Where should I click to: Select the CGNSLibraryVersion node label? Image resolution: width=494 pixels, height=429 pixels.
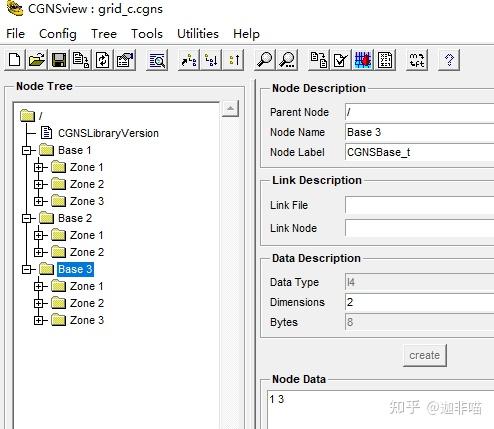pyautogui.click(x=108, y=133)
